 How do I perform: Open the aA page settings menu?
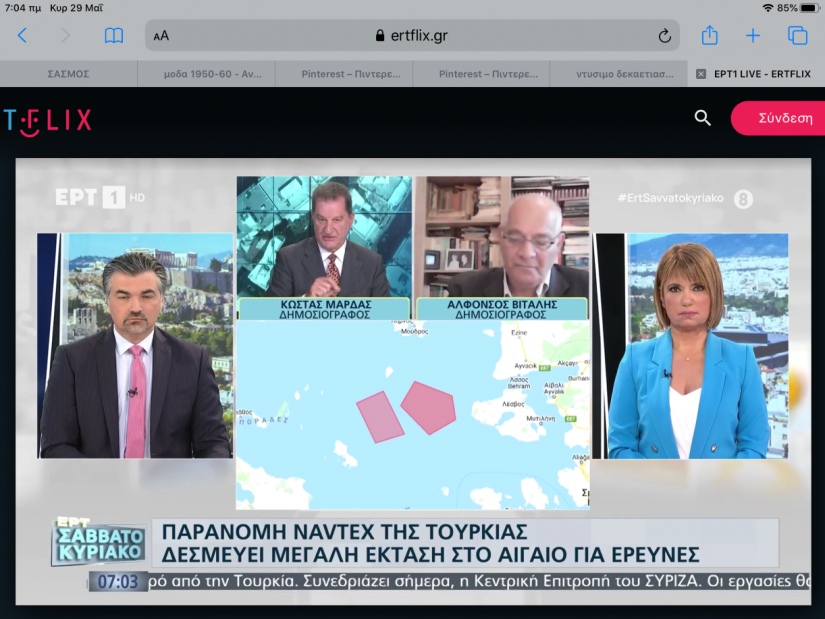pos(161,36)
